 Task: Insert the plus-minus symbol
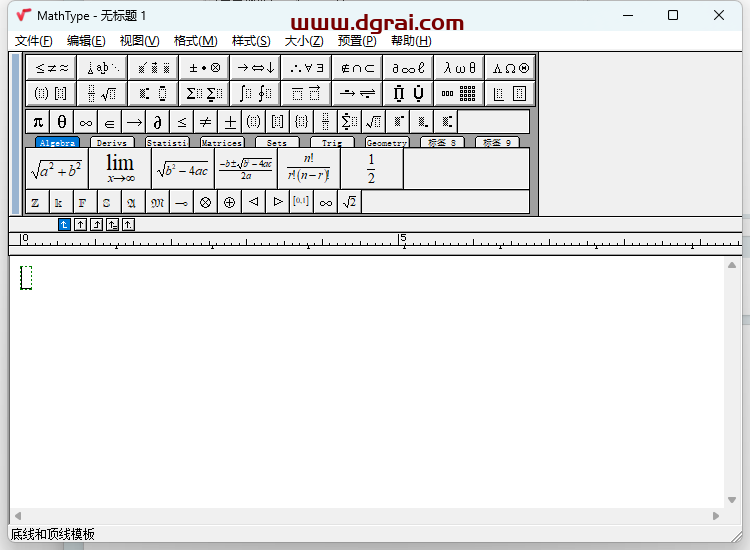tap(230, 122)
